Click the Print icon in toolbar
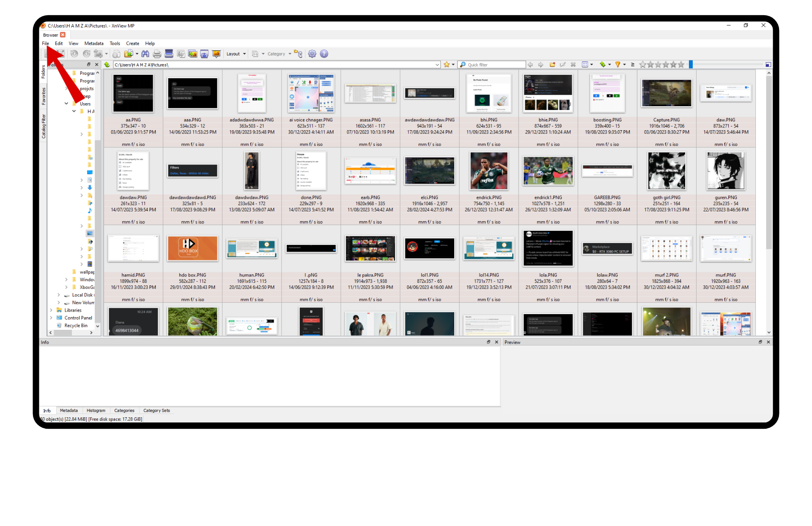Viewport: 812px width, 526px height. pyautogui.click(x=157, y=54)
